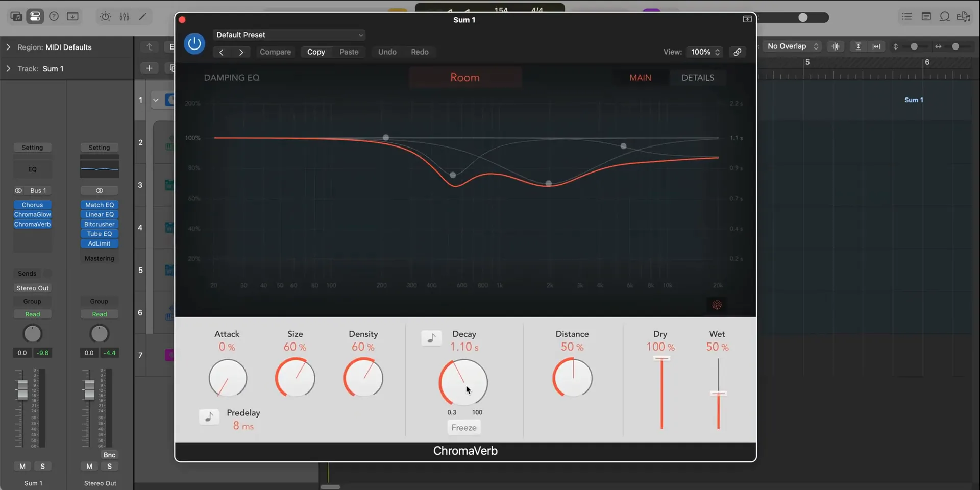
Task: Toggle the ChromaVerb plugin power button
Action: coord(194,43)
